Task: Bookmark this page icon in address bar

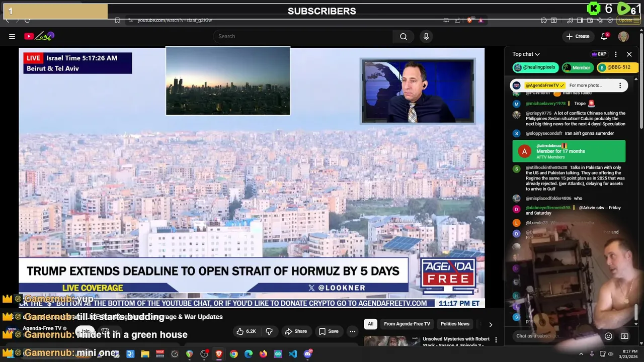Action: pos(117,20)
